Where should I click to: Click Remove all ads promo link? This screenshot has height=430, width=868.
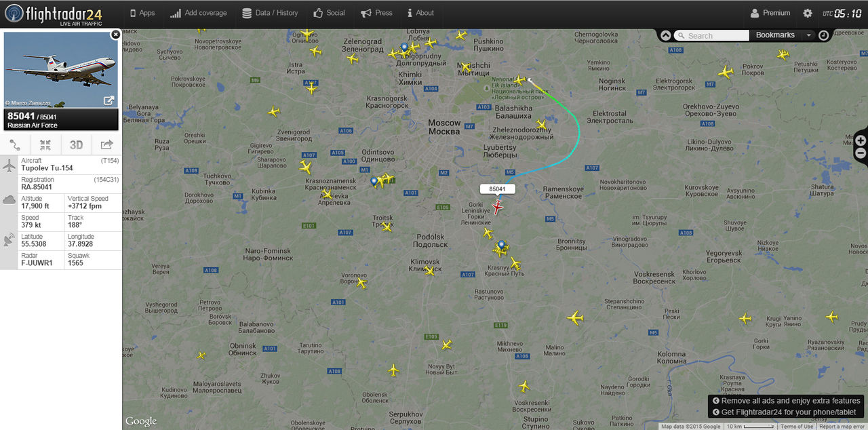785,401
